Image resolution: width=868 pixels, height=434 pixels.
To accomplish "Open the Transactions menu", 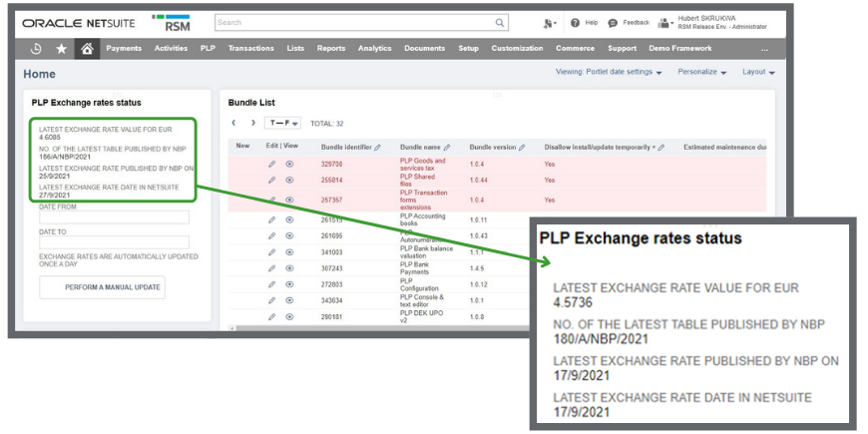I will point(251,49).
